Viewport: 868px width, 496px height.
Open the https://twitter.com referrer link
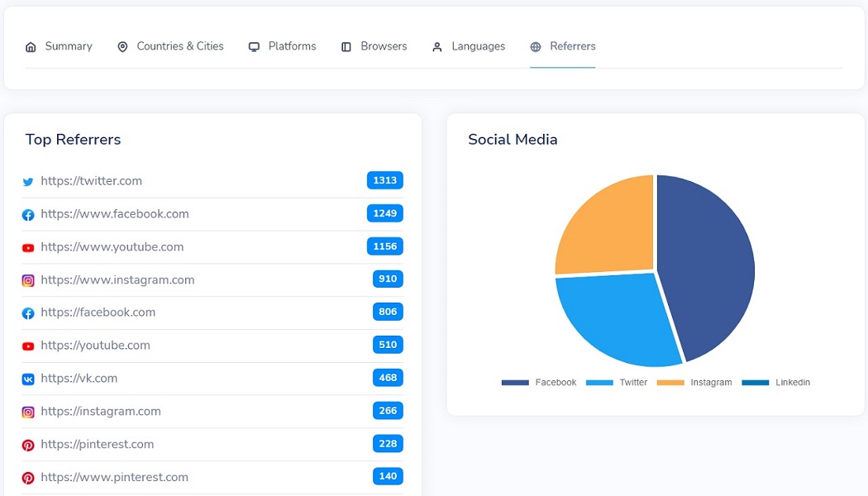pos(91,181)
